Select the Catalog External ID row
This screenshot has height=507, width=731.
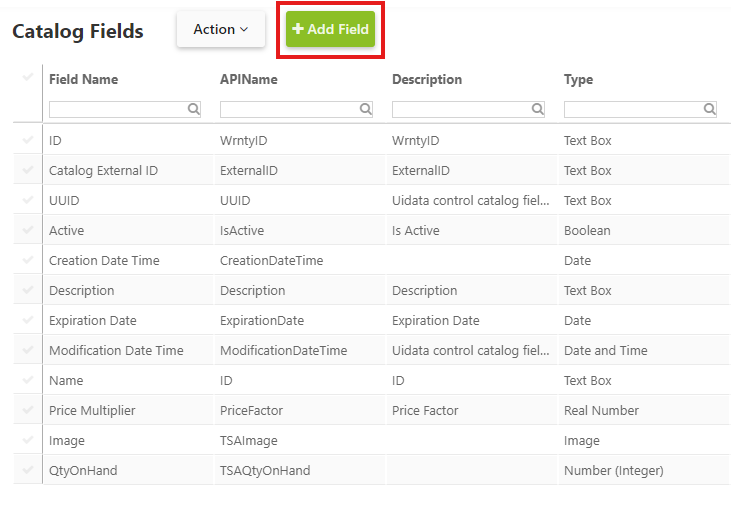click(103, 171)
